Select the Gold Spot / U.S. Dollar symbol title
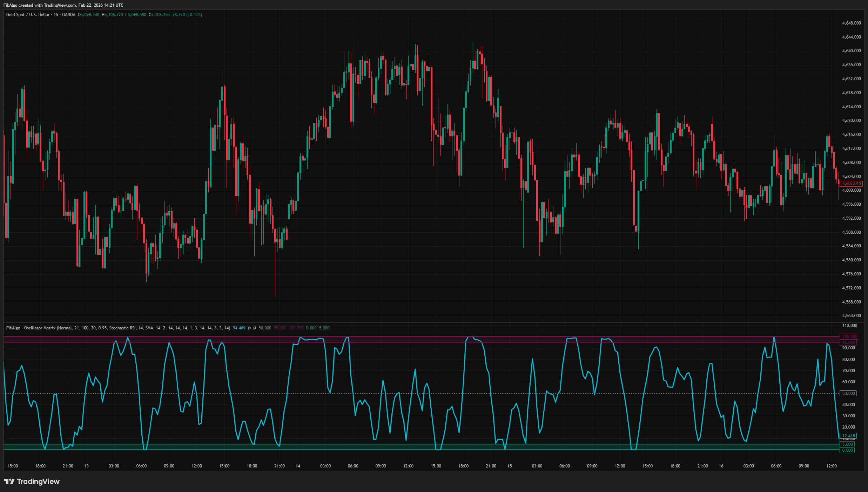The height and width of the screenshot is (492, 868). click(27, 15)
